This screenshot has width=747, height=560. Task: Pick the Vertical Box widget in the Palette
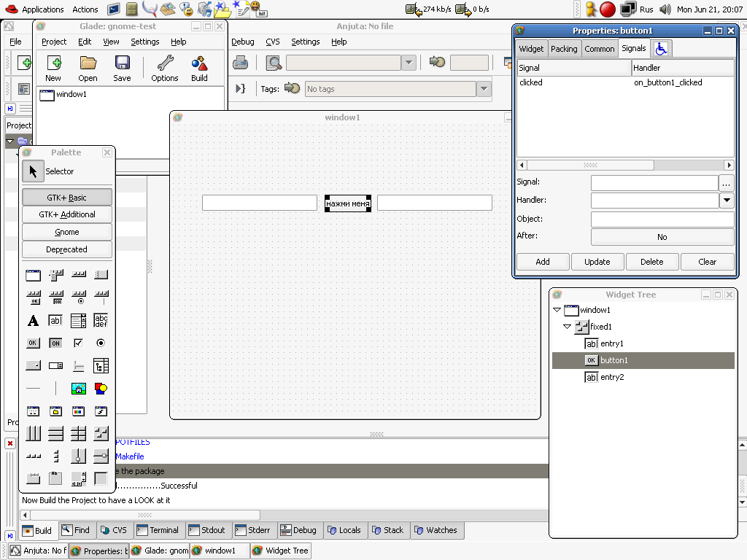(55, 433)
